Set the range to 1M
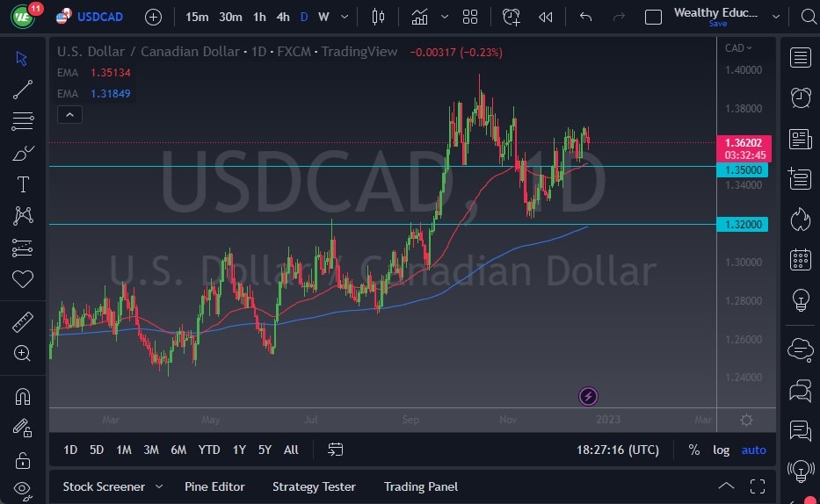 pos(123,450)
